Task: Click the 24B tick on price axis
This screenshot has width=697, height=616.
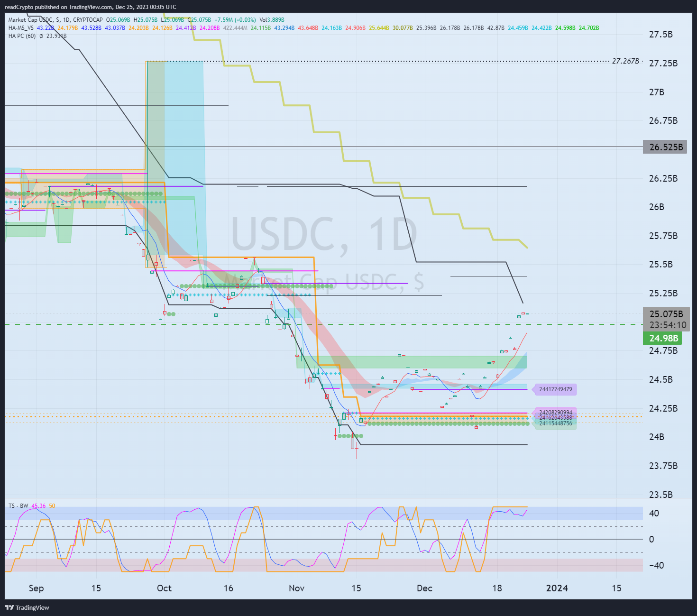Action: 656,437
